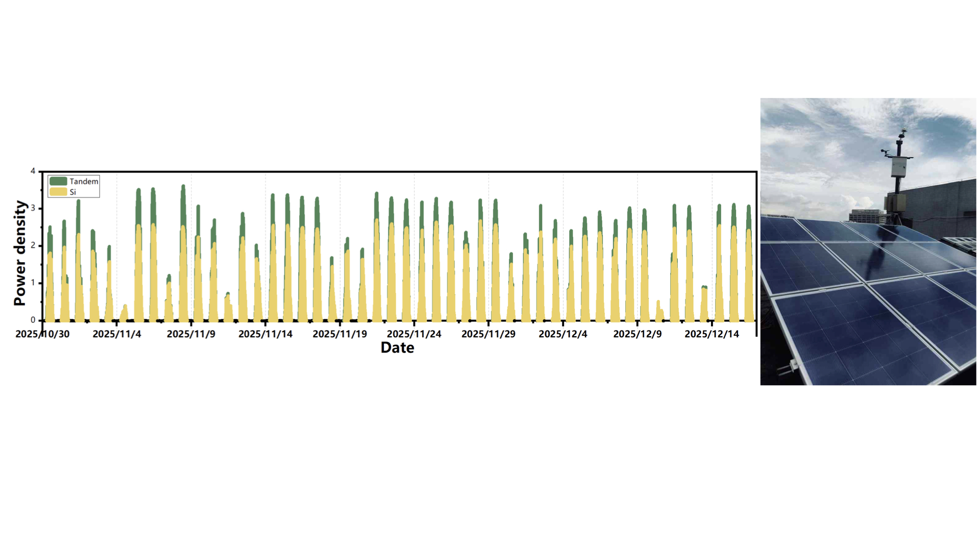Click the 2025/11/19 date label
This screenshot has height=551, width=980.
(x=340, y=334)
